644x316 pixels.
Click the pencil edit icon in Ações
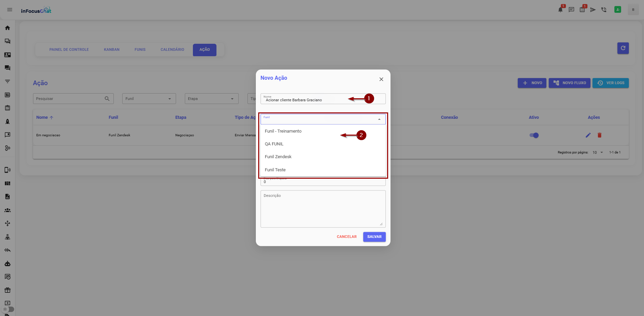588,135
